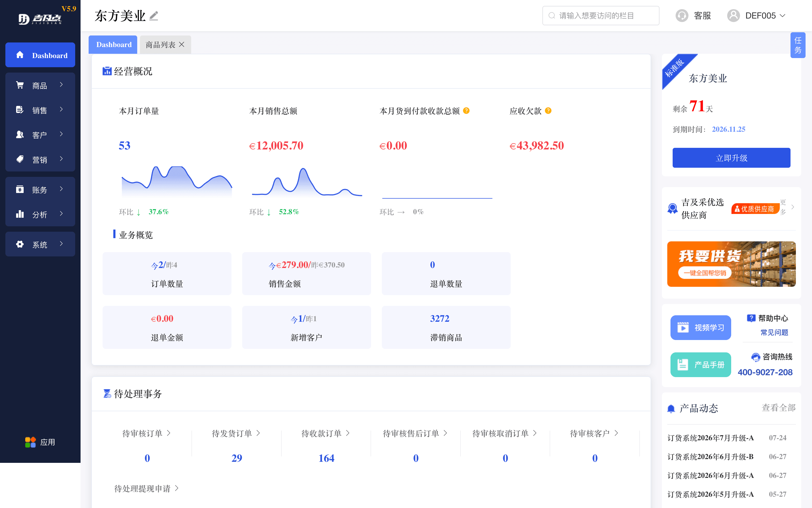
Task: Expand the 系统 menu chevron
Action: tap(61, 244)
